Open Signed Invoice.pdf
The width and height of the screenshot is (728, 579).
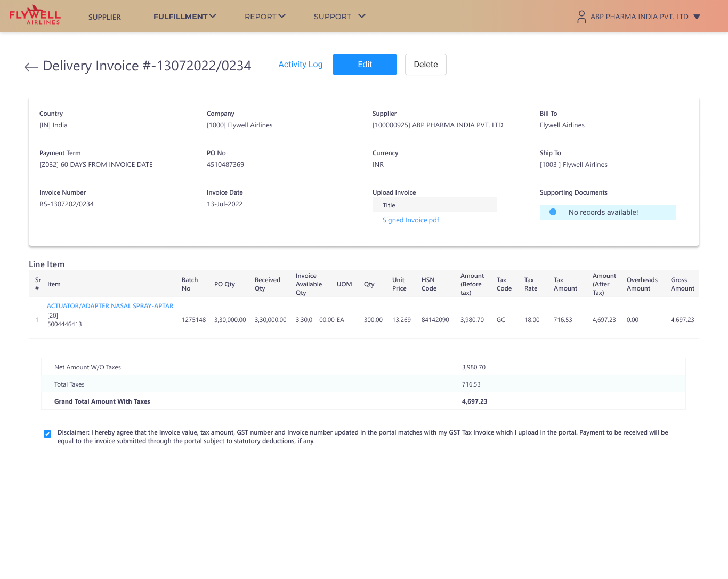410,220
